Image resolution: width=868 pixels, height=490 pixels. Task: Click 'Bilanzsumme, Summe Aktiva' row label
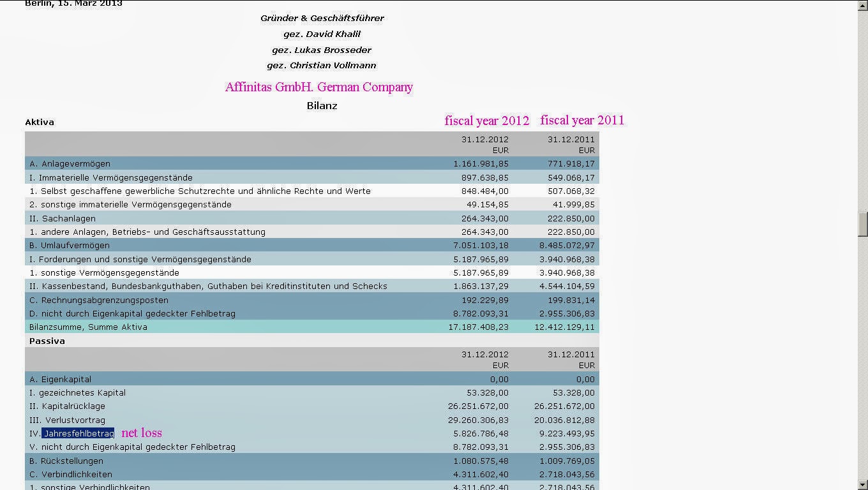pos(88,327)
